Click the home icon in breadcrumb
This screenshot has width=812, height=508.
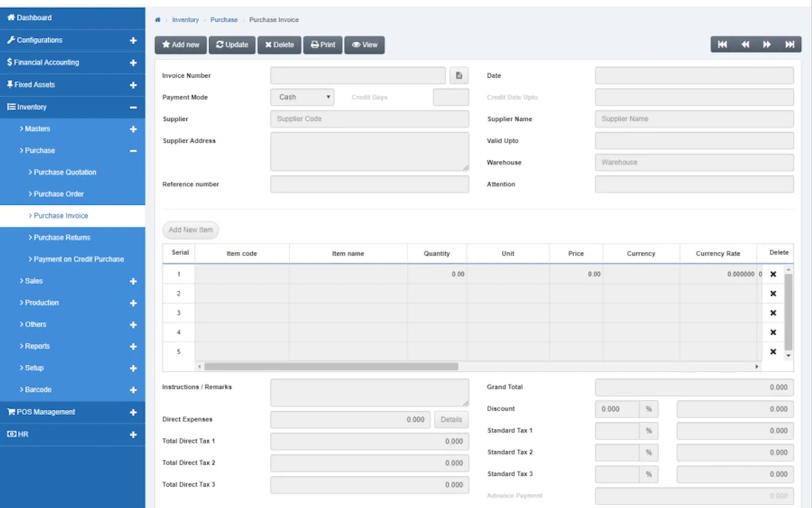[157, 20]
